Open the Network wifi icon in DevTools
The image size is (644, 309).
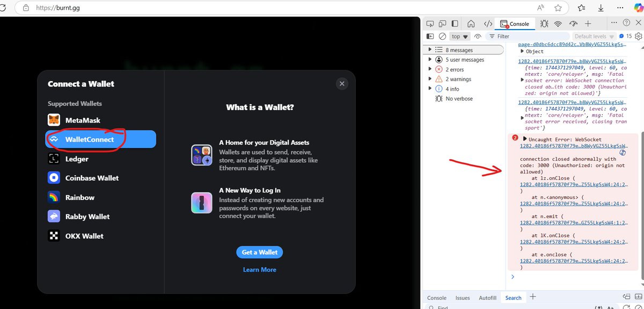(558, 24)
